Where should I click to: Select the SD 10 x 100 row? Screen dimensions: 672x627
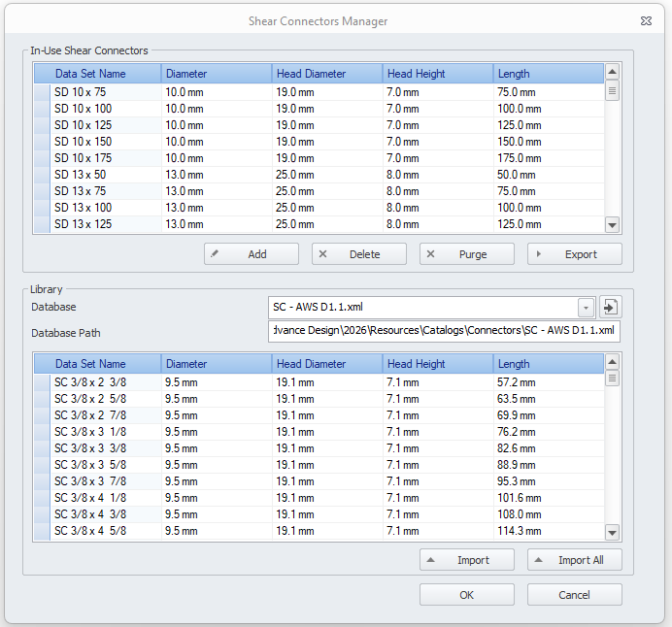click(319, 109)
